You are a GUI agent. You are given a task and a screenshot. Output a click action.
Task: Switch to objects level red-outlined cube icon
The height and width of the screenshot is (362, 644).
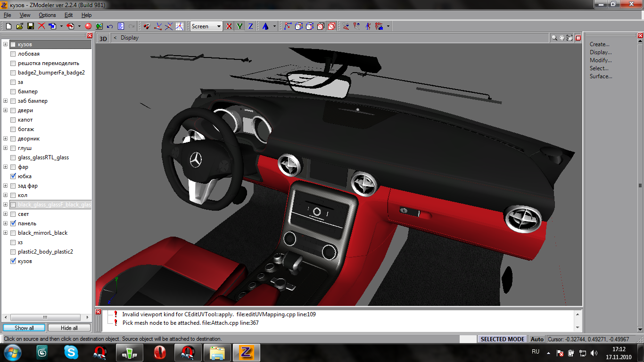331,26
